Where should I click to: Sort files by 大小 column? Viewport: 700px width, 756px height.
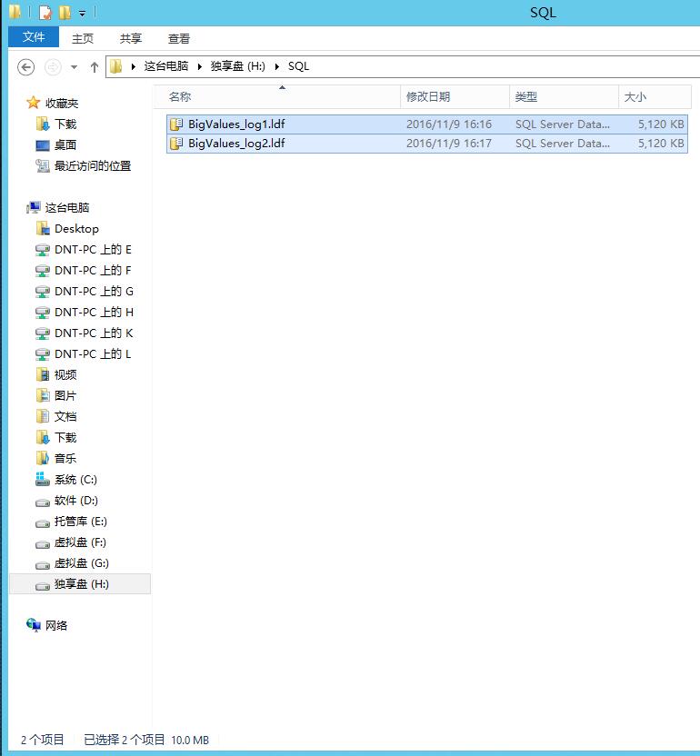655,97
